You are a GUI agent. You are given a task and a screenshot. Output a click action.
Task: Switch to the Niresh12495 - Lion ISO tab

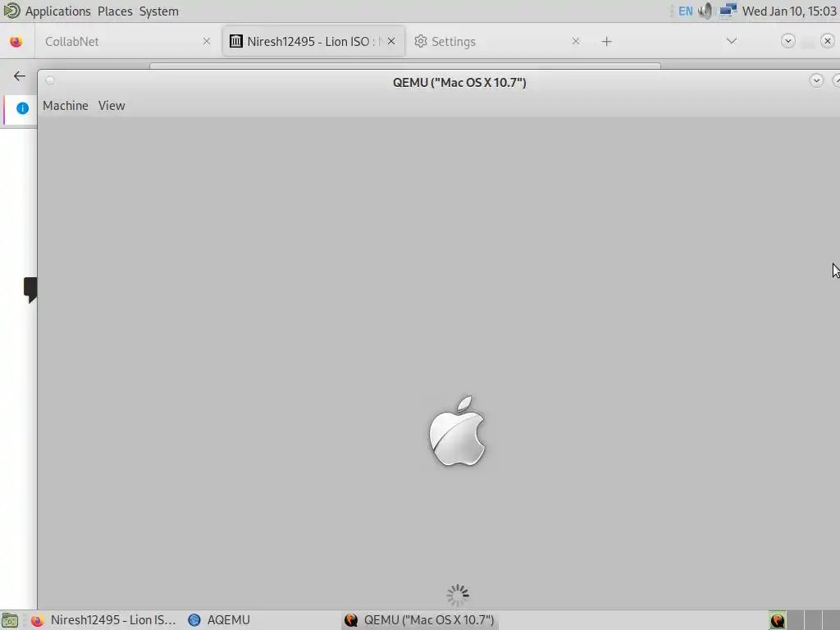point(313,41)
